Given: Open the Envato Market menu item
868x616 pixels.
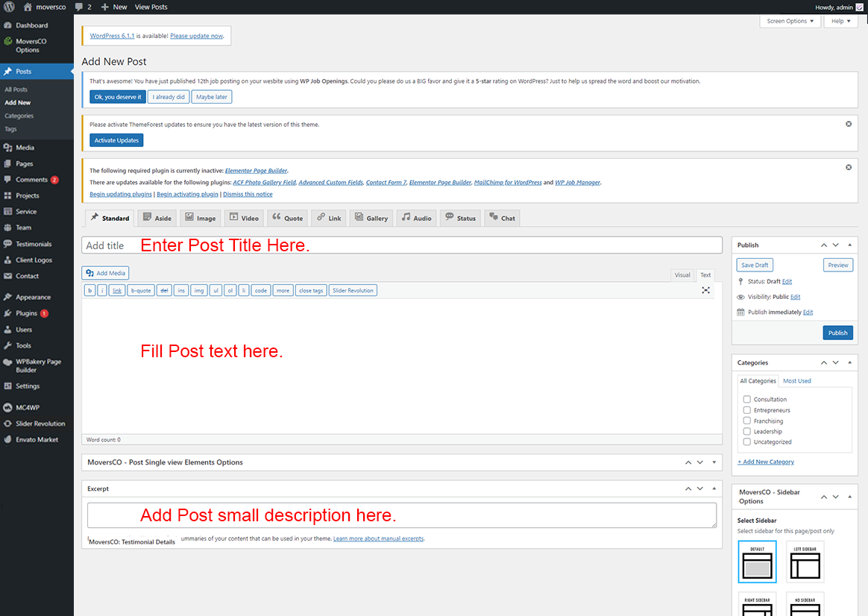Looking at the screenshot, I should [x=37, y=439].
